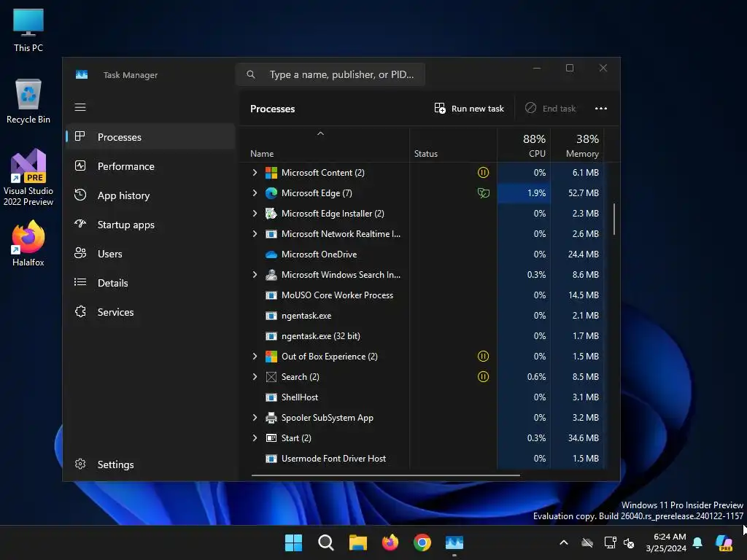Image resolution: width=747 pixels, height=560 pixels.
Task: Open the Startup apps page
Action: coord(150,225)
